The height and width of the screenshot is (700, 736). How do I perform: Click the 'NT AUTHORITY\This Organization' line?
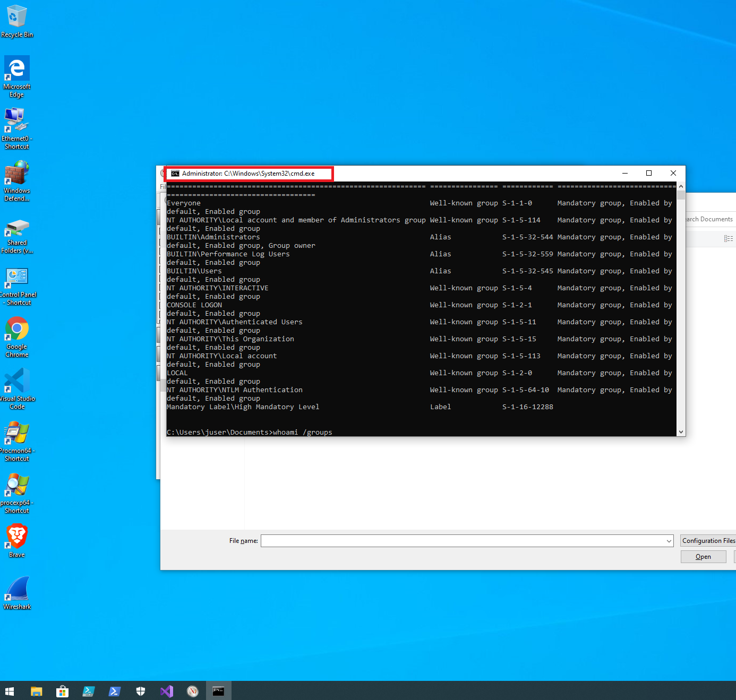tap(230, 339)
